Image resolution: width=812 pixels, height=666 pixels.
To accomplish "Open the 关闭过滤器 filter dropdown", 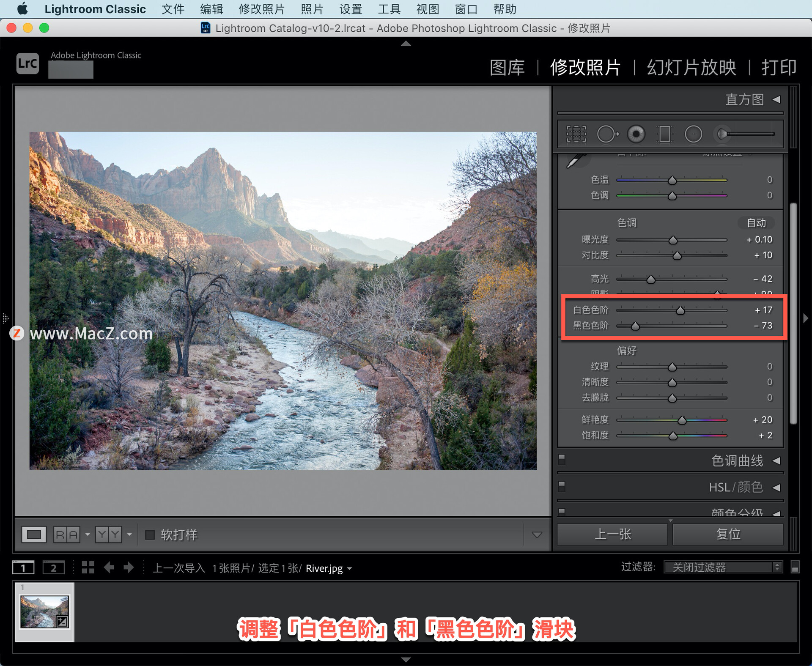I will pos(723,567).
